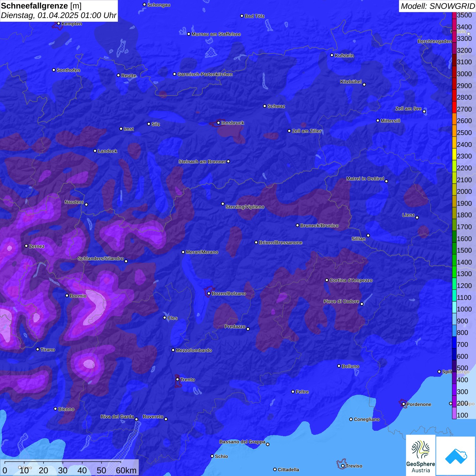Select the Sonthofen town label

[x=68, y=70]
